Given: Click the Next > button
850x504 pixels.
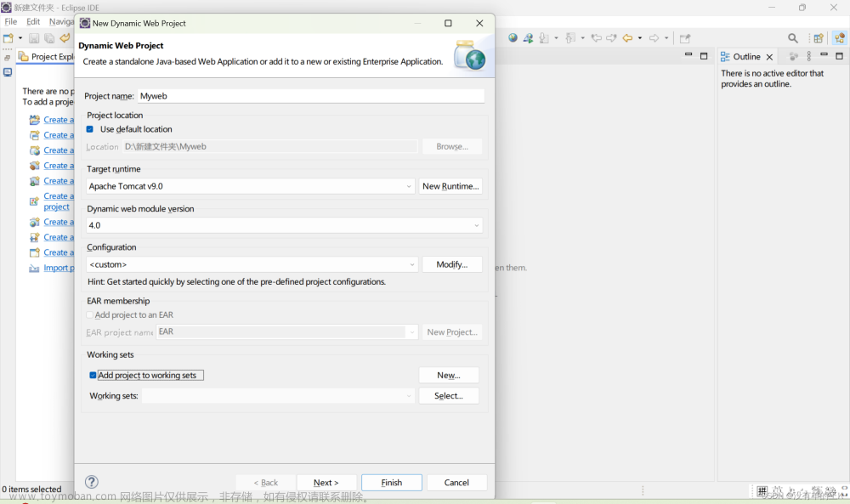Looking at the screenshot, I should pos(326,482).
